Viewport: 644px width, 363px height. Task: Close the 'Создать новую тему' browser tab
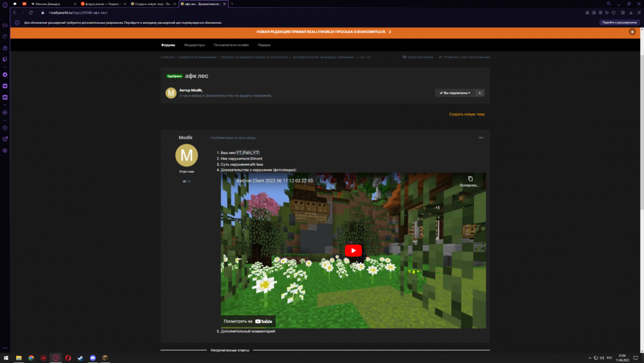[175, 4]
